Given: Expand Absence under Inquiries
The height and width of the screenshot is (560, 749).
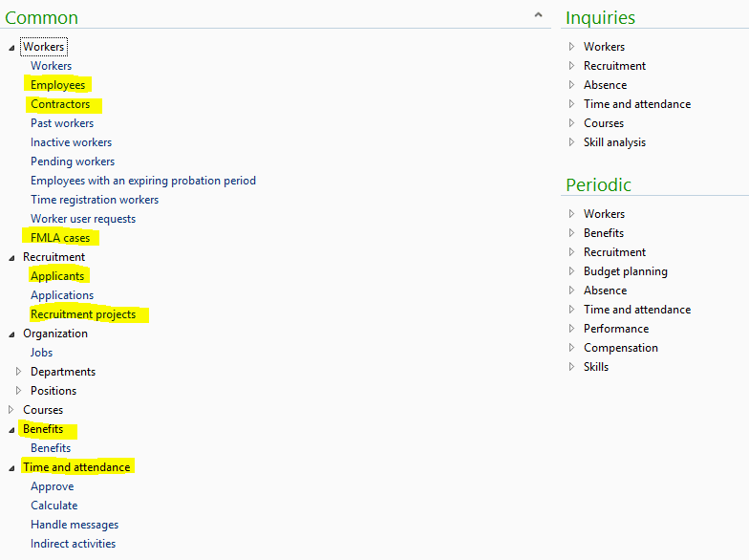Looking at the screenshot, I should coord(571,85).
